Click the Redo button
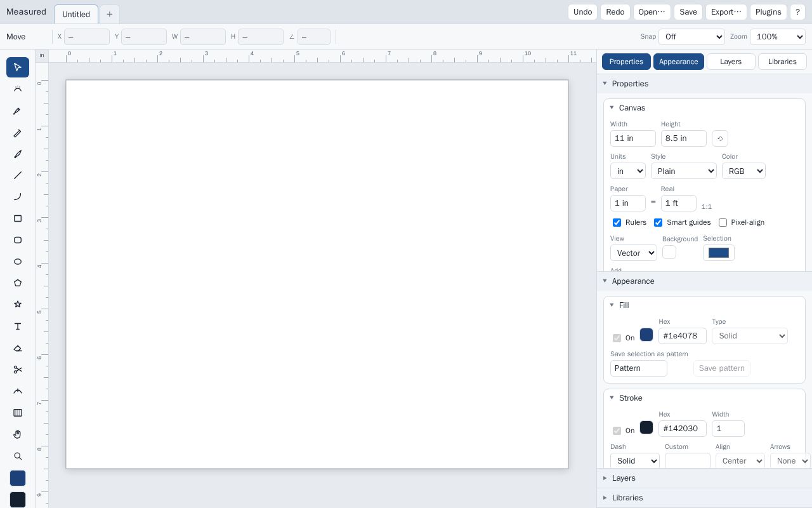The width and height of the screenshot is (812, 508). click(x=615, y=12)
